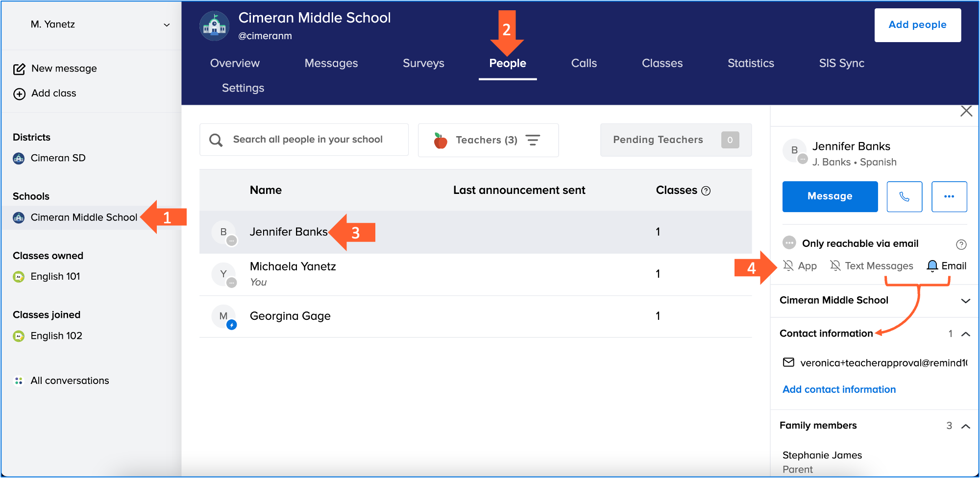Click the Add contact information link
Screen dimensions: 980x478
pos(839,389)
